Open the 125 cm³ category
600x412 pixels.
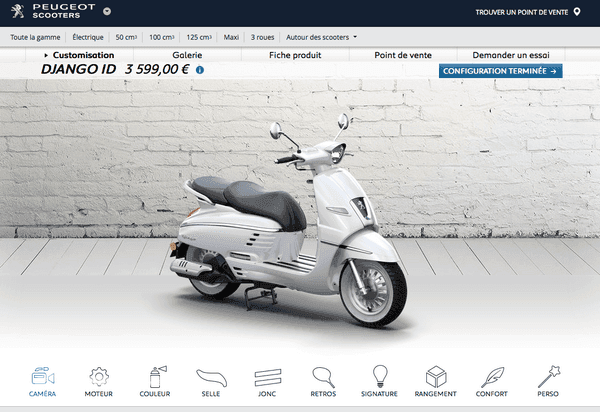pos(199,37)
